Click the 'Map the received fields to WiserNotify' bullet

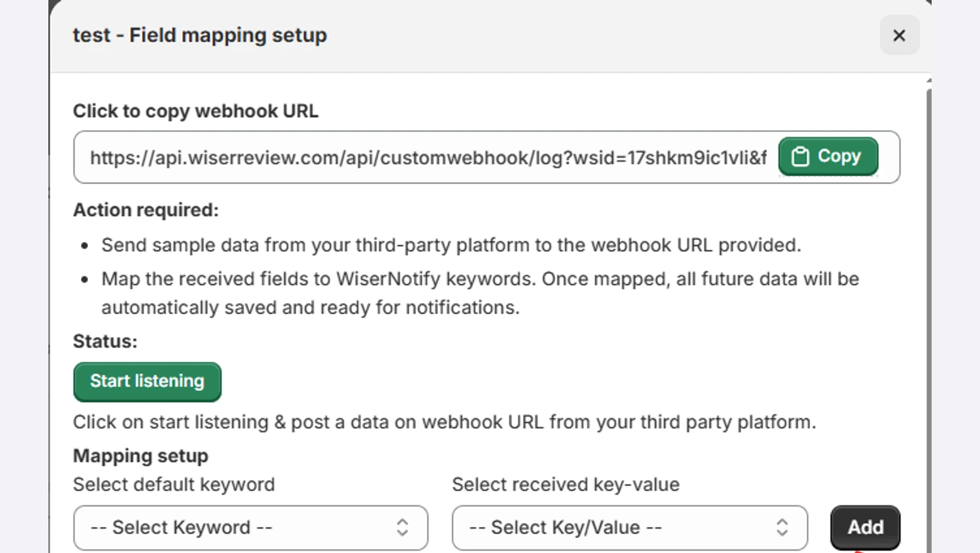click(480, 293)
